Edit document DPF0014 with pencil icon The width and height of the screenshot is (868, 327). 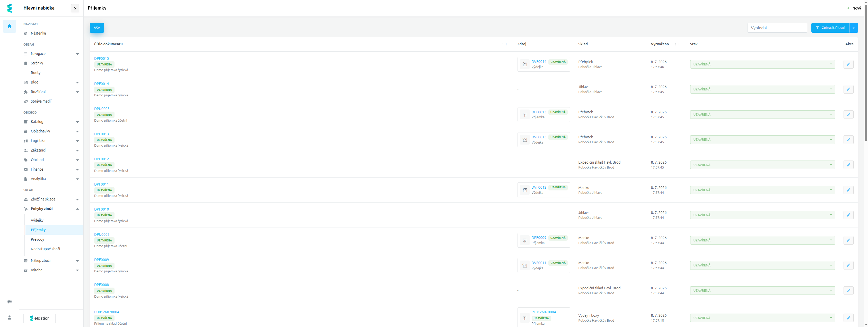848,89
